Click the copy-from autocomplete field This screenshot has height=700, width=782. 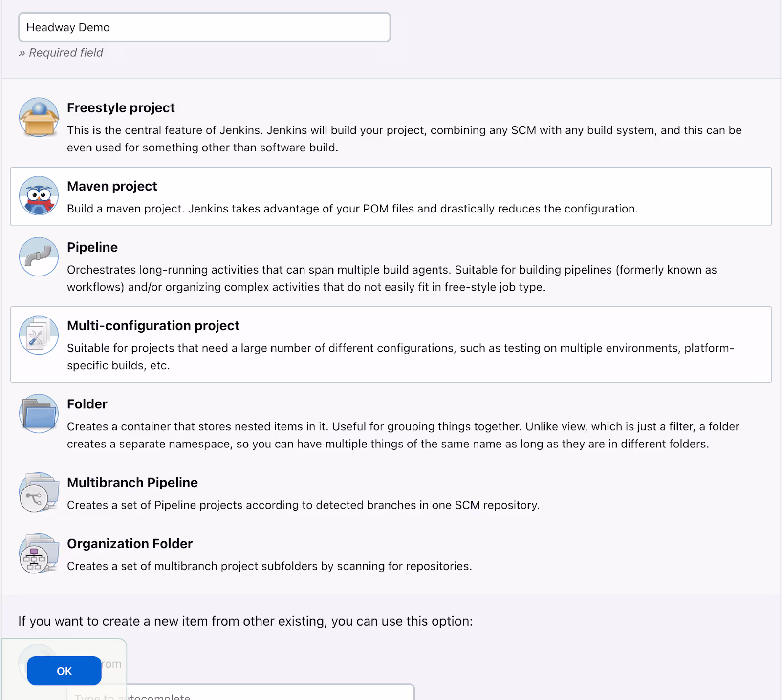(240, 693)
